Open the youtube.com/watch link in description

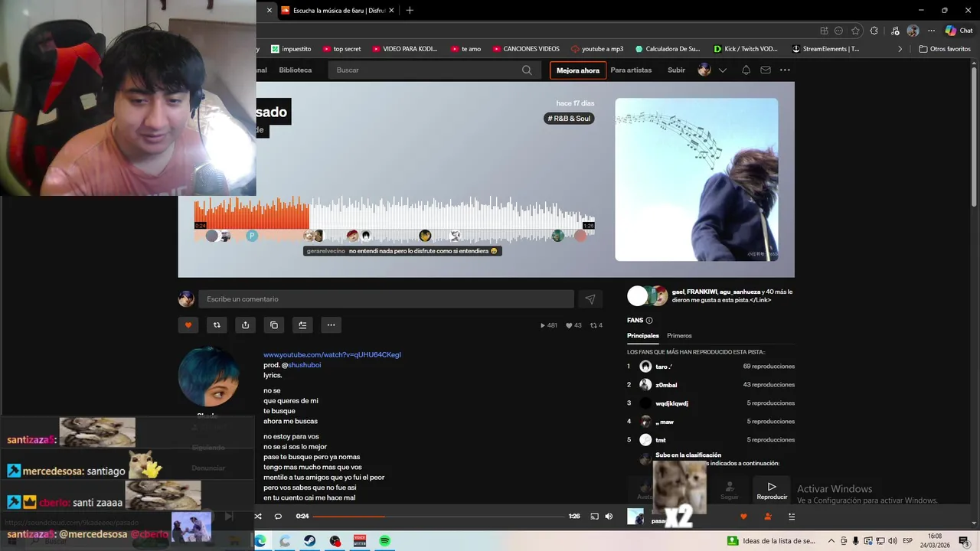[332, 355]
